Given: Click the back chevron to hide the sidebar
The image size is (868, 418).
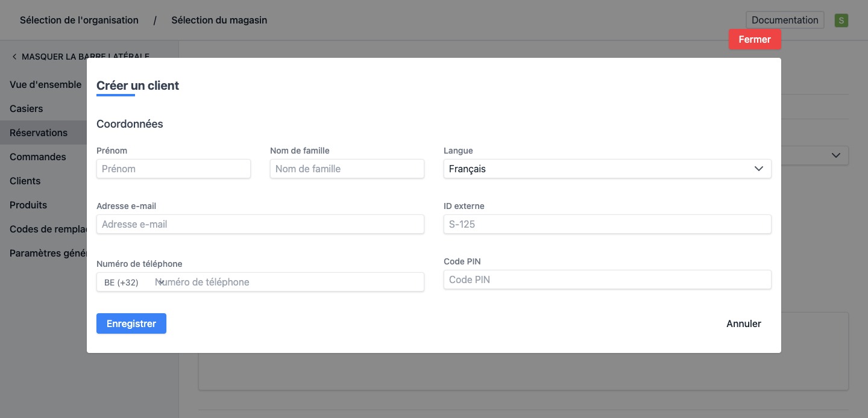Looking at the screenshot, I should pos(14,57).
